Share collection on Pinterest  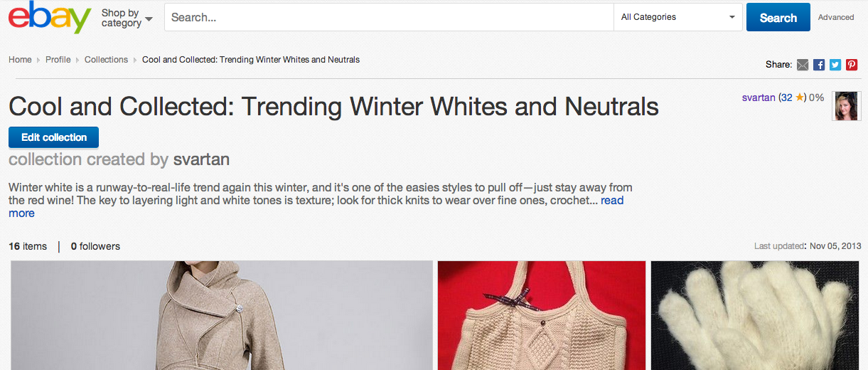pos(852,65)
